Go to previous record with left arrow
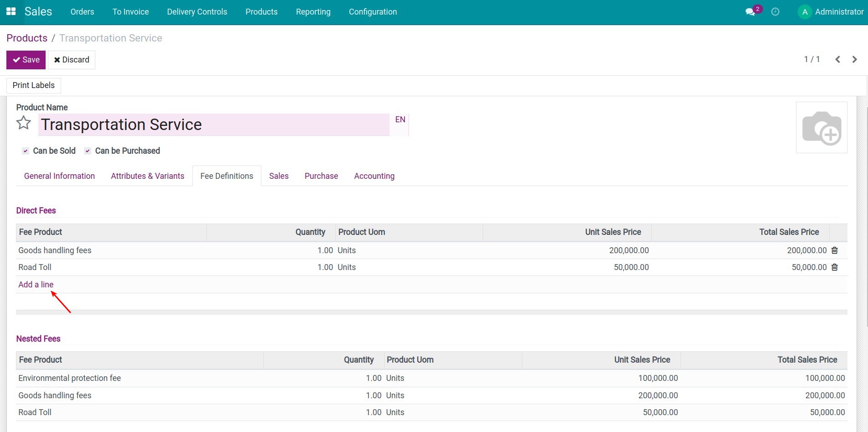The height and width of the screenshot is (432, 868). pos(837,59)
